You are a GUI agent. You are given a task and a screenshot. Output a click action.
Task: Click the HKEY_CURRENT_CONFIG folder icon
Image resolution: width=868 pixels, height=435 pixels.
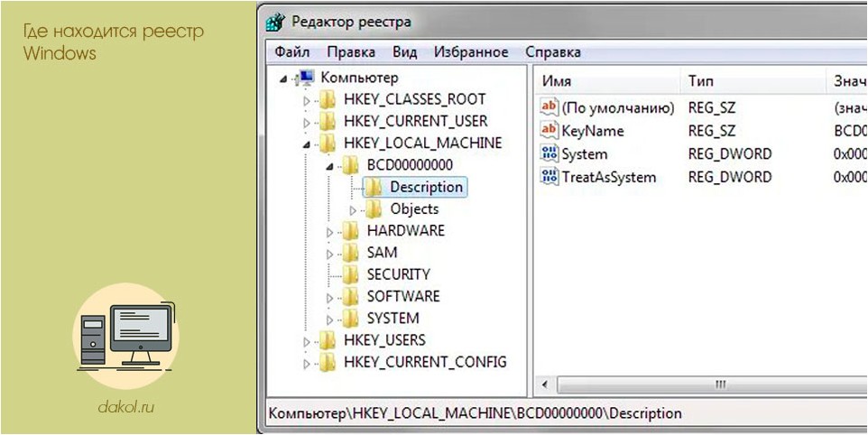tap(328, 363)
